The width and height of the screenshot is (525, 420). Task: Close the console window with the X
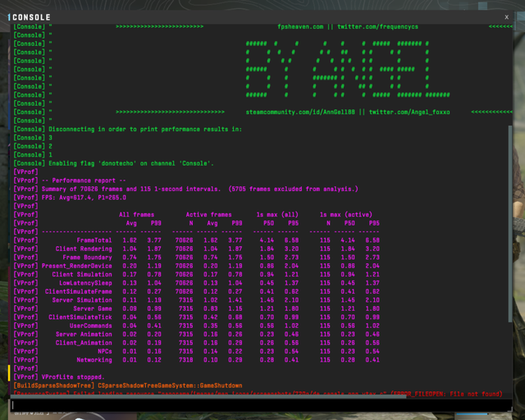[506, 17]
